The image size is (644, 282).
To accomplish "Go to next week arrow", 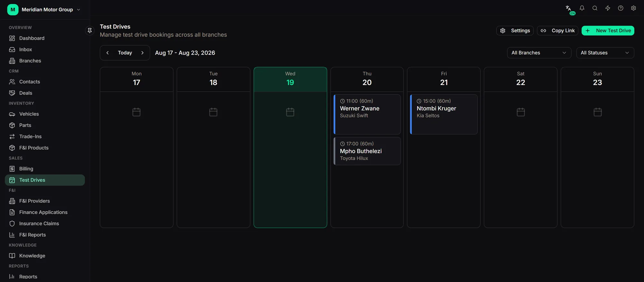I will (142, 53).
